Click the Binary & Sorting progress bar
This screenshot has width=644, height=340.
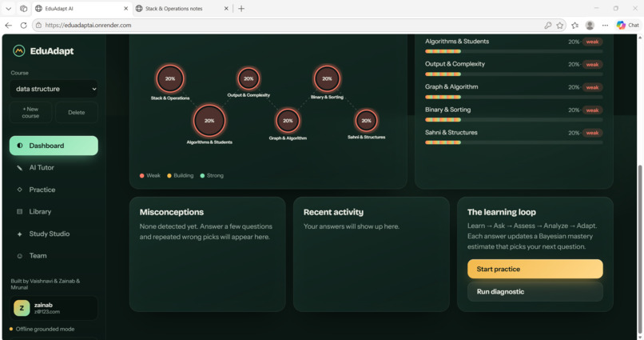[514, 120]
